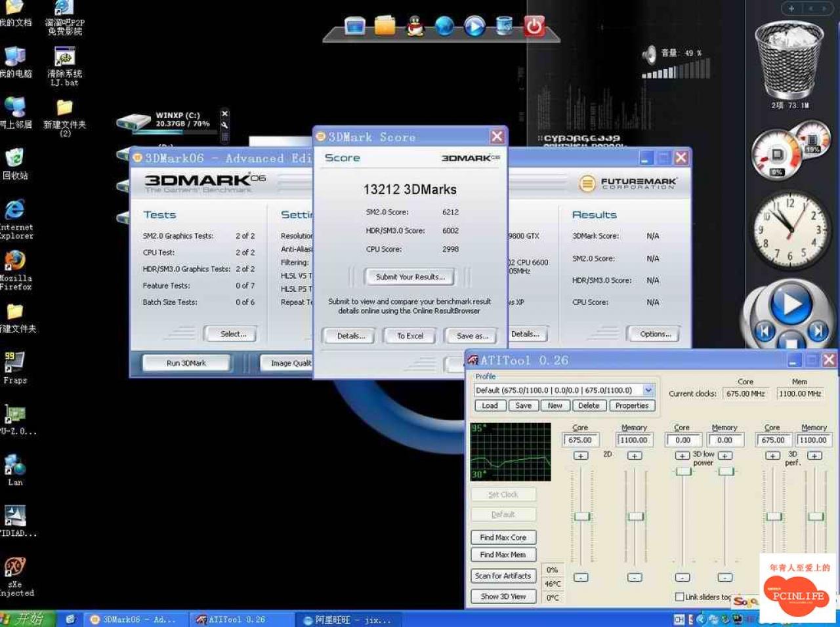Click 3D low power Core slider handle
840x627 pixels.
[x=684, y=471]
